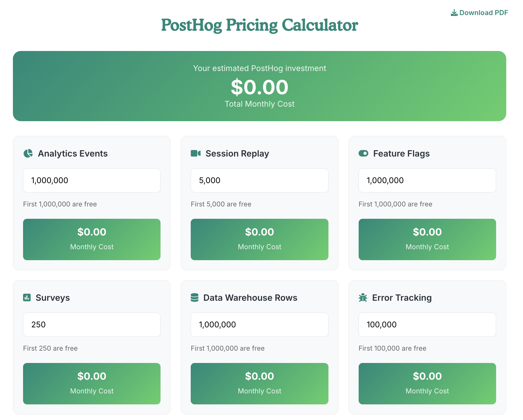Click the download icon next to Download PDF
523x420 pixels.
[454, 12]
